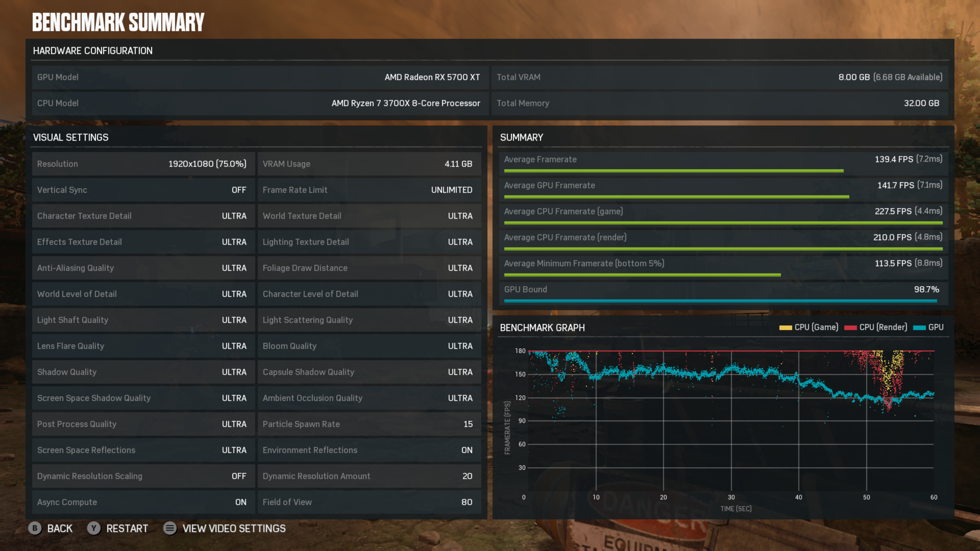Select the Async Compute ON row
Viewport: 980px width, 551px height.
(144, 502)
